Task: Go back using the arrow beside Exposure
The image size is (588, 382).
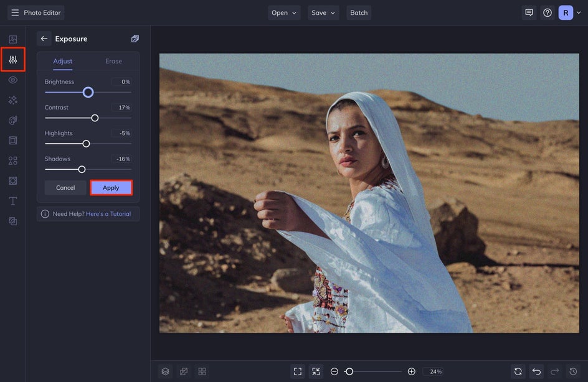Action: (x=44, y=39)
